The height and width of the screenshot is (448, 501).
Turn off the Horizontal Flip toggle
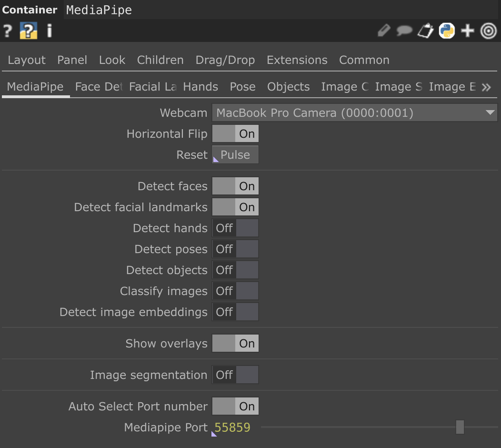(x=235, y=134)
